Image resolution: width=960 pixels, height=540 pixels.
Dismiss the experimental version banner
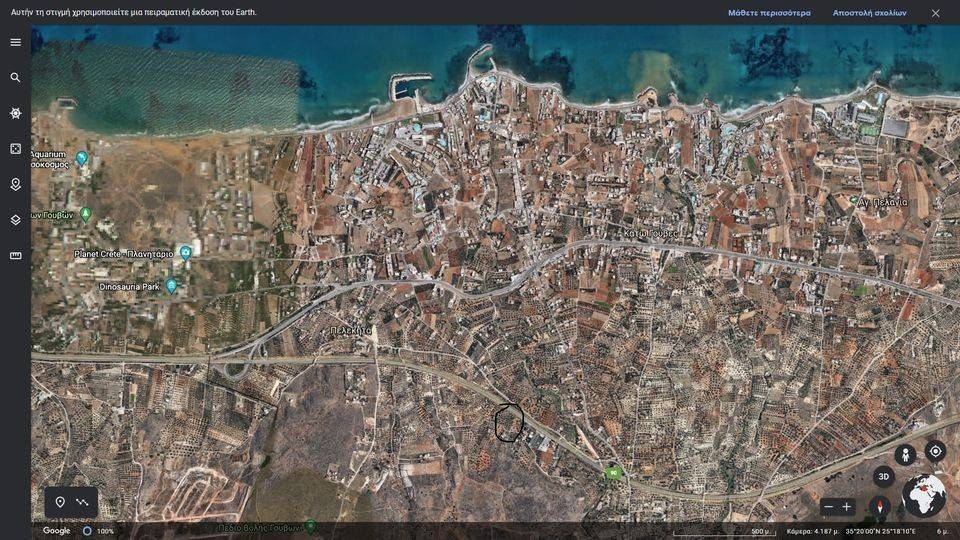tap(935, 13)
